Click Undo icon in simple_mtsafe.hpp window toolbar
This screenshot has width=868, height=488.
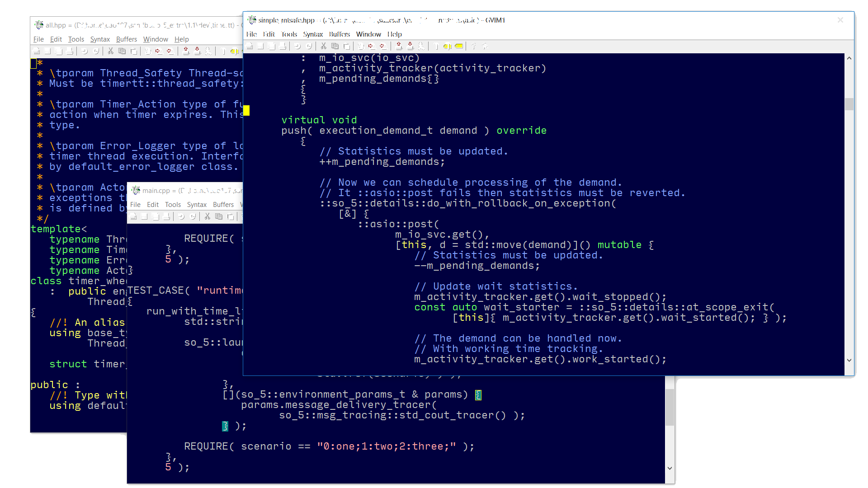click(x=297, y=46)
